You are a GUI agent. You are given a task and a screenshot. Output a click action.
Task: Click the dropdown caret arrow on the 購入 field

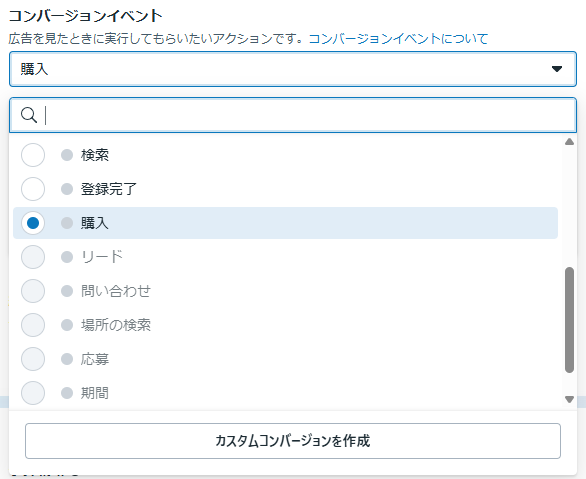pos(557,69)
